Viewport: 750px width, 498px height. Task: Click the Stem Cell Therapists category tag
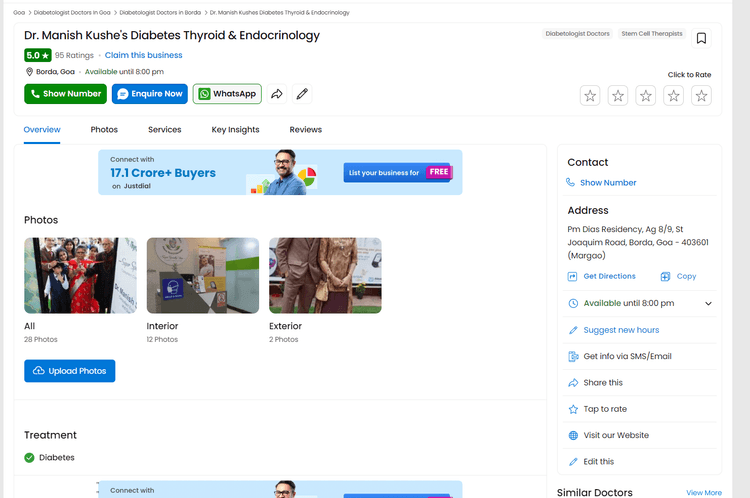651,33
